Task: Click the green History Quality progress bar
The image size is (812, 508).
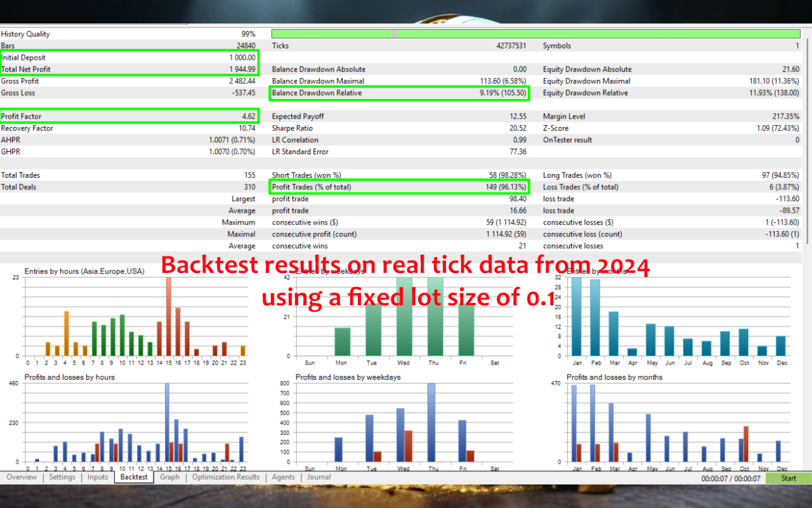Action: coord(535,34)
